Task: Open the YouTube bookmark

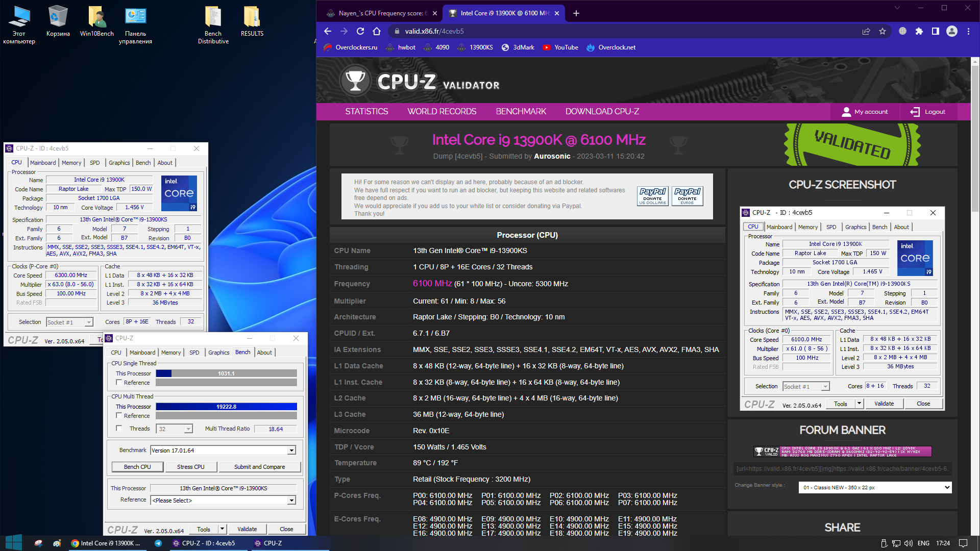Action: (x=560, y=47)
